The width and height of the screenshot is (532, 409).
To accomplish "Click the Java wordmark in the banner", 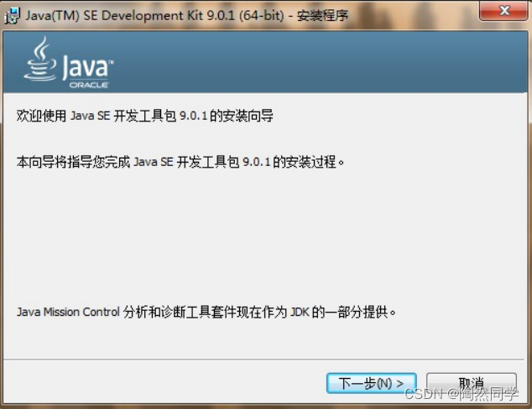I will pyautogui.click(x=87, y=68).
